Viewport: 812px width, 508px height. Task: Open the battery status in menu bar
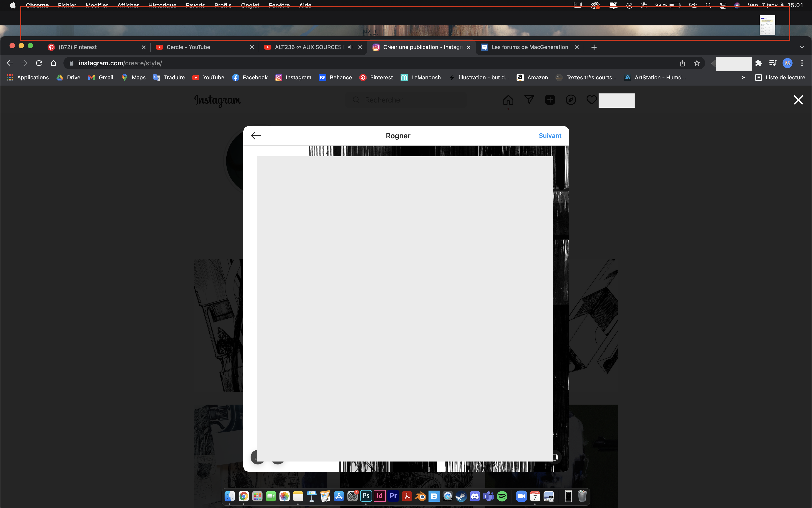click(x=668, y=5)
